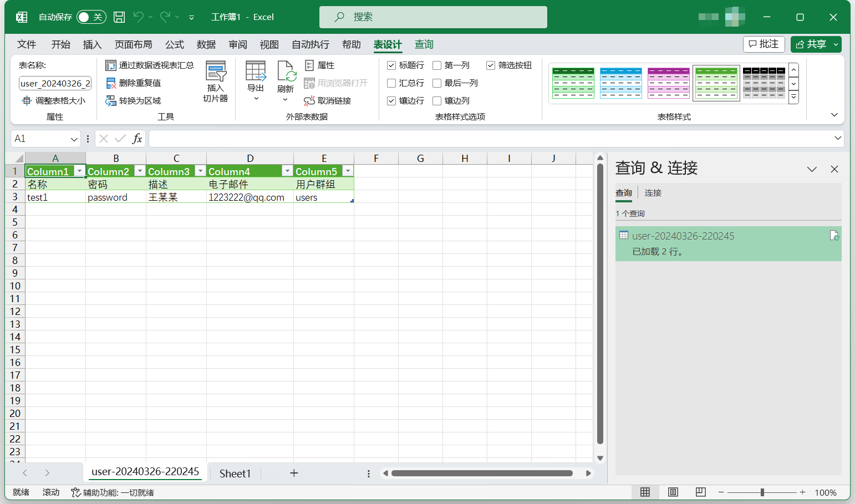
Task: Click the insert function fx icon
Action: [x=137, y=139]
